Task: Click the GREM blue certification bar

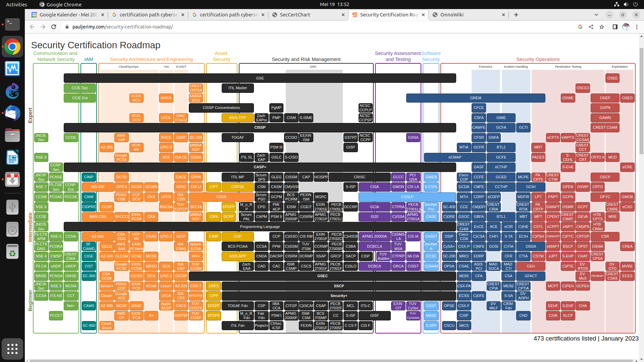Action: [475, 98]
